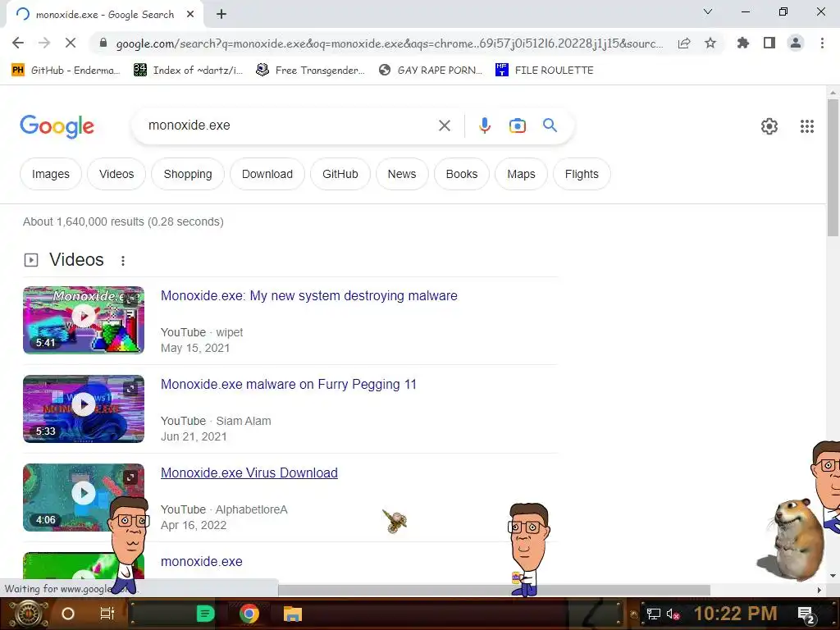Search by image with camera icon
Viewport: 840px width, 630px height.
517,126
